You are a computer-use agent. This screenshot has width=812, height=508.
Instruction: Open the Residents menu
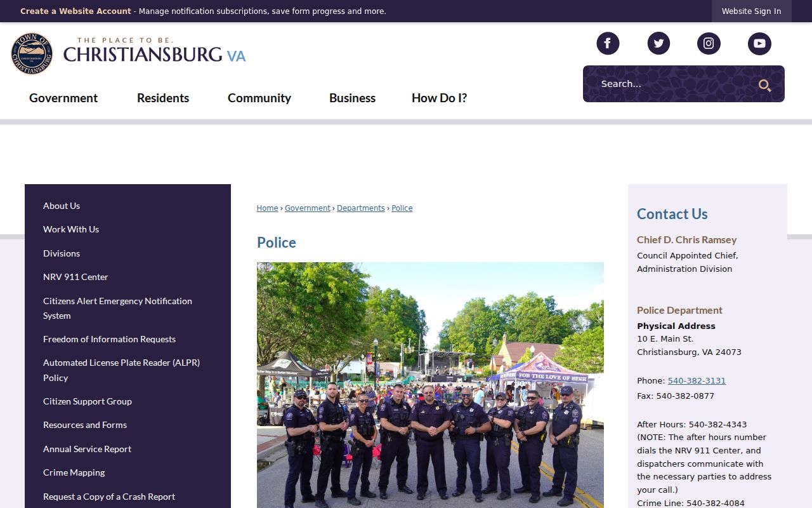tap(163, 98)
